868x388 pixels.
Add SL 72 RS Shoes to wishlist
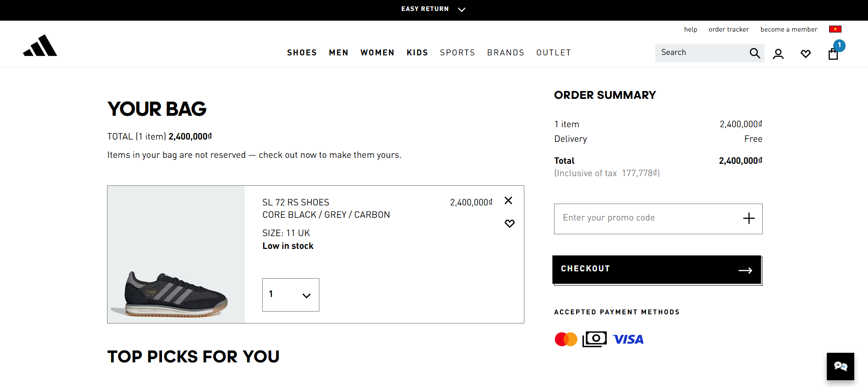509,223
